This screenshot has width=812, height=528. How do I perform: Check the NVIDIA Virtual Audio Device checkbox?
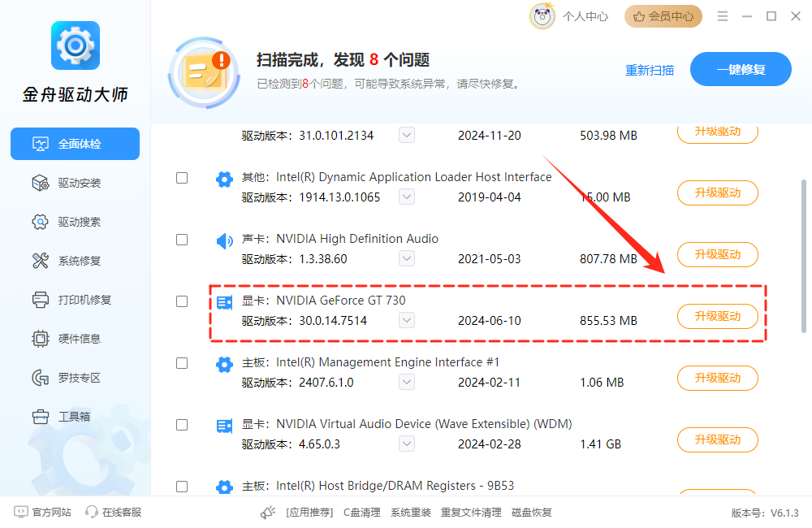pyautogui.click(x=182, y=425)
